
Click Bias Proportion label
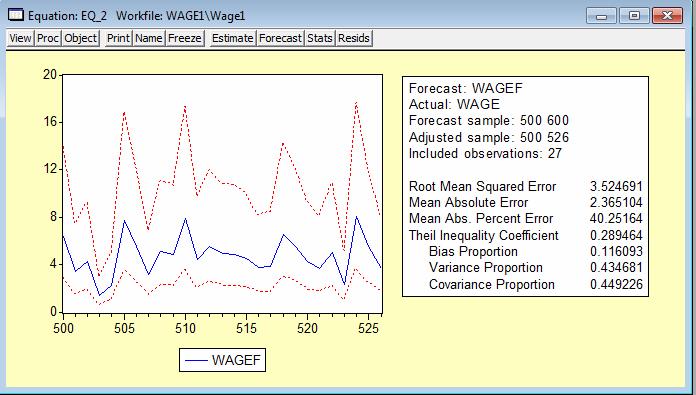[x=473, y=252]
